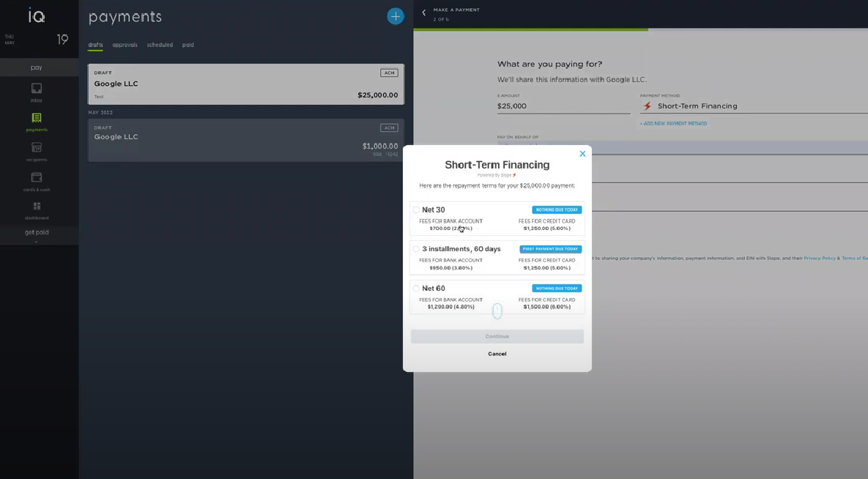The height and width of the screenshot is (479, 868).
Task: Switch to the drafts tab
Action: click(x=95, y=45)
